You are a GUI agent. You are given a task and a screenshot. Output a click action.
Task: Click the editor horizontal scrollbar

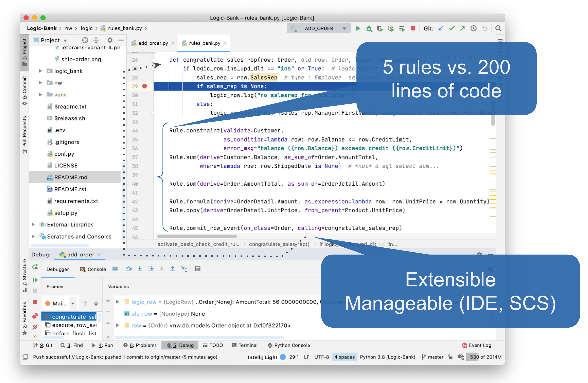197,236
